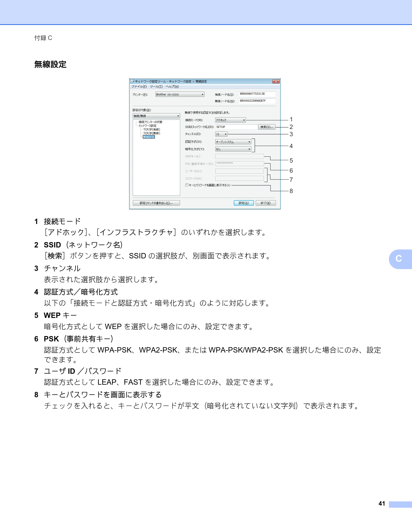This screenshot has height=532, width=412.
Task: Open the 暗号化方式 なし dropdown
Action: coord(233,149)
